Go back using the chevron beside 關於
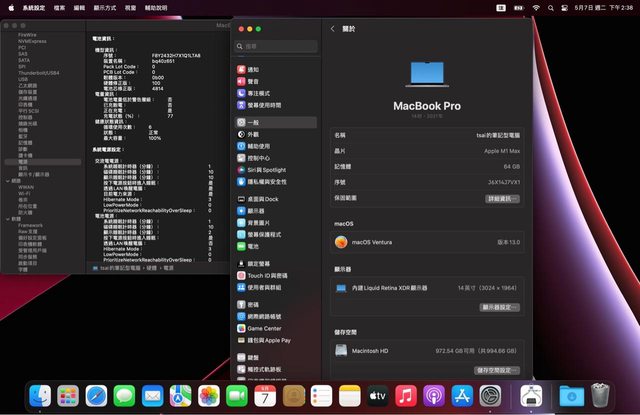The image size is (640, 415). coord(332,29)
